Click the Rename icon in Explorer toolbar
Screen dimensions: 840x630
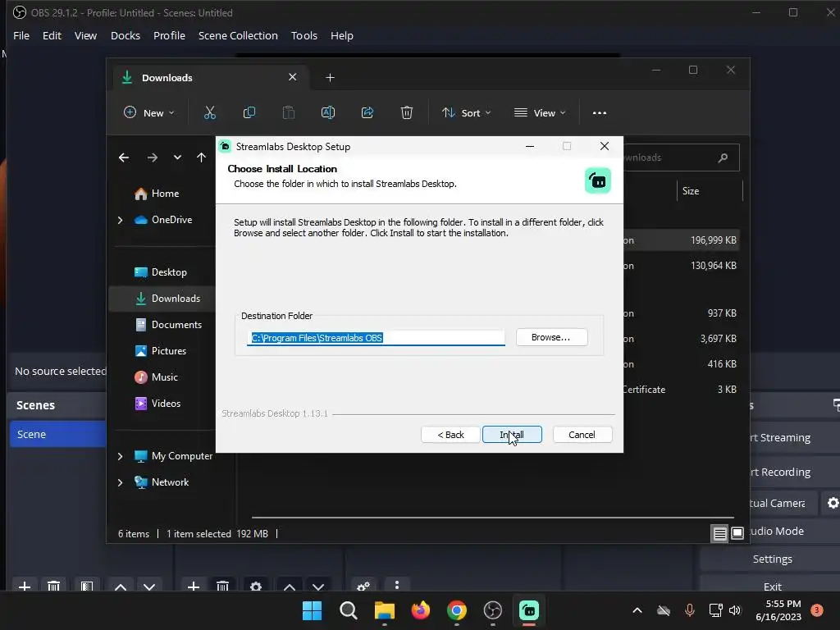(328, 112)
